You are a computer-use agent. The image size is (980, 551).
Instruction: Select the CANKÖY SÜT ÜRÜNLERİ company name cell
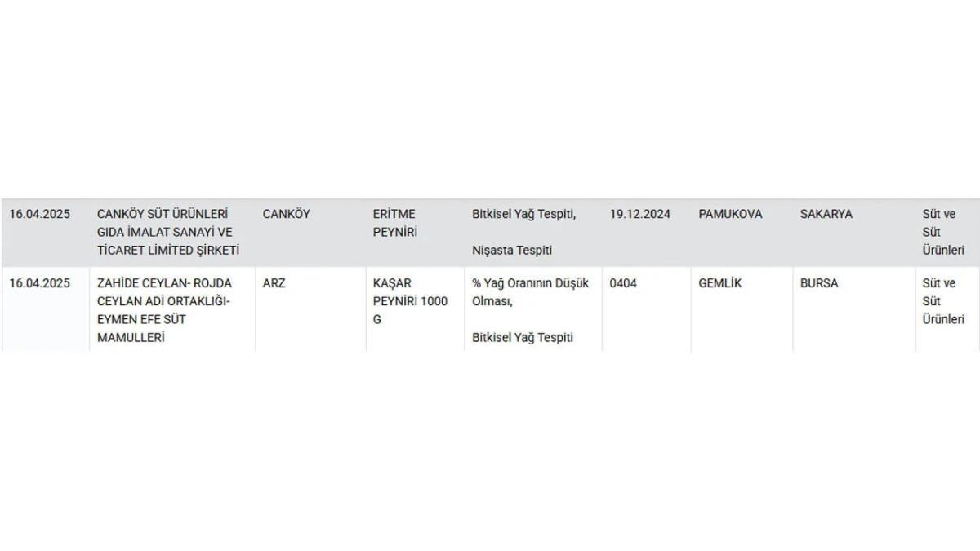(168, 232)
